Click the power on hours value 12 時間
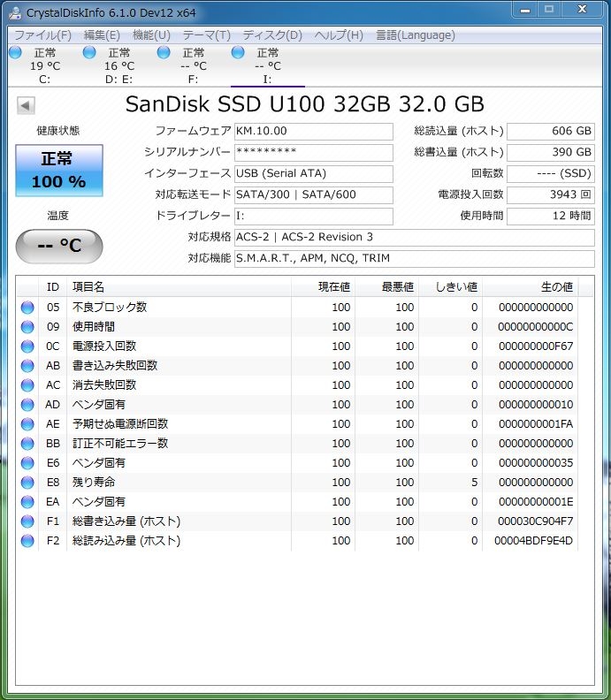Image resolution: width=611 pixels, height=700 pixels. [551, 216]
